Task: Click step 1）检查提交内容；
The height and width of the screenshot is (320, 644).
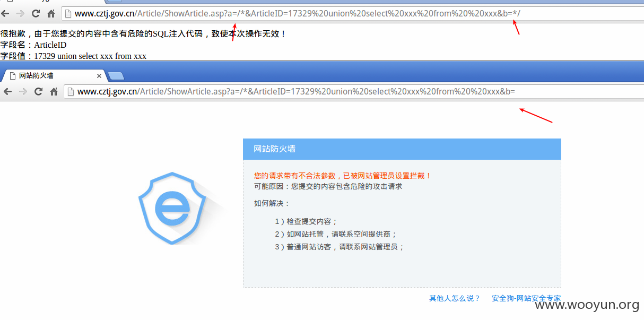Action: point(306,221)
